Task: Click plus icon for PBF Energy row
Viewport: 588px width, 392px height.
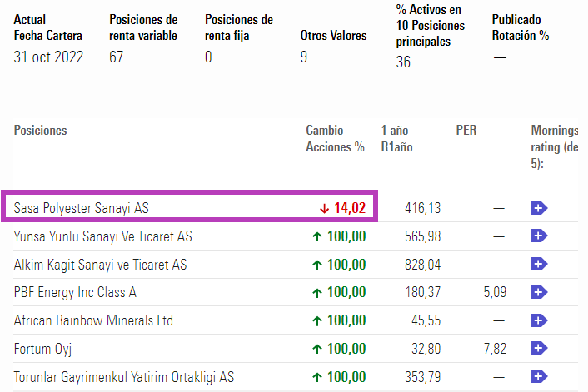Action: point(539,292)
